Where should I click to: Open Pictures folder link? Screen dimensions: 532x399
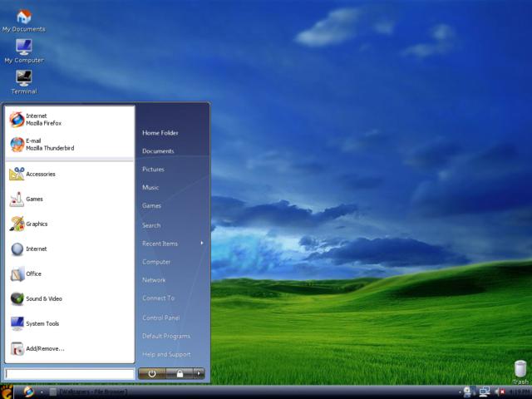click(153, 170)
